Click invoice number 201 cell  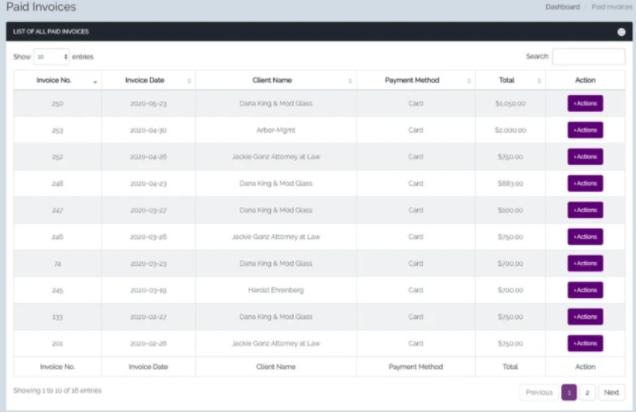click(x=58, y=344)
